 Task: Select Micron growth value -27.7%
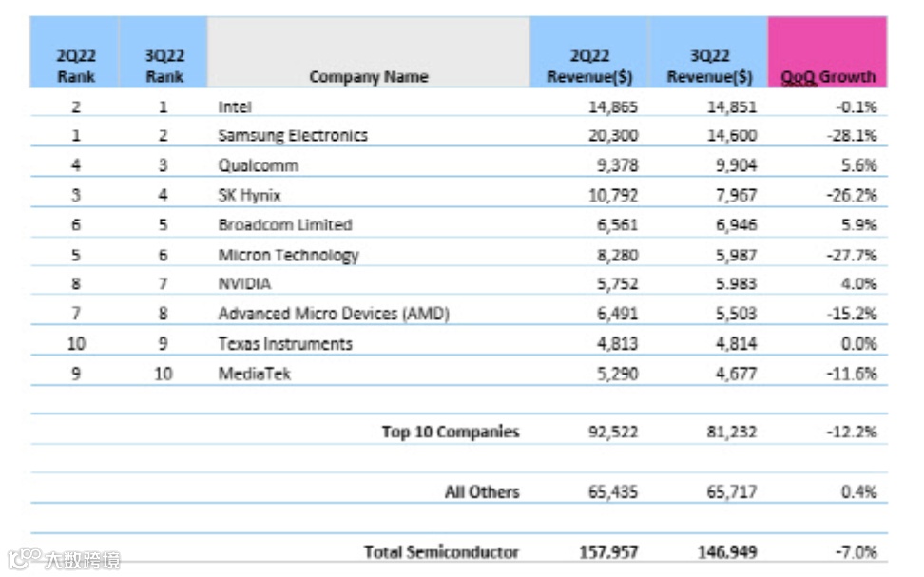pyautogui.click(x=852, y=255)
